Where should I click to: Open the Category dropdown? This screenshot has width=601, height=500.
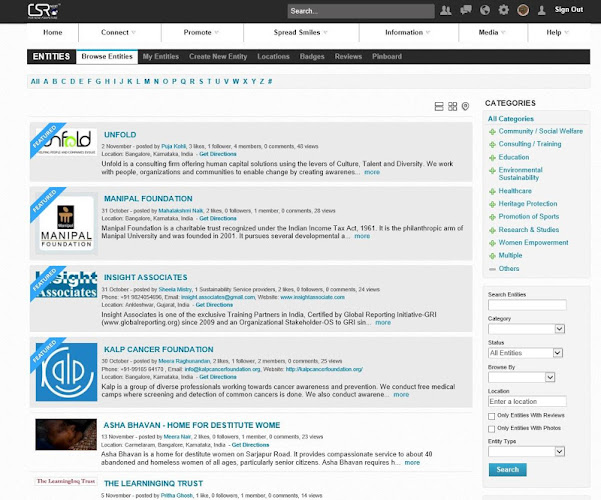[x=527, y=329]
